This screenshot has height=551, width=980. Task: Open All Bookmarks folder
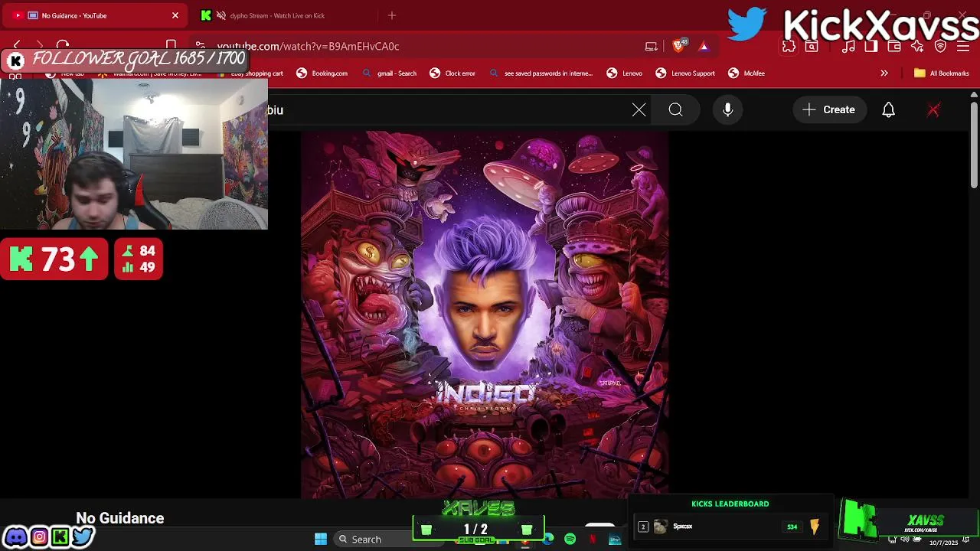(x=942, y=73)
